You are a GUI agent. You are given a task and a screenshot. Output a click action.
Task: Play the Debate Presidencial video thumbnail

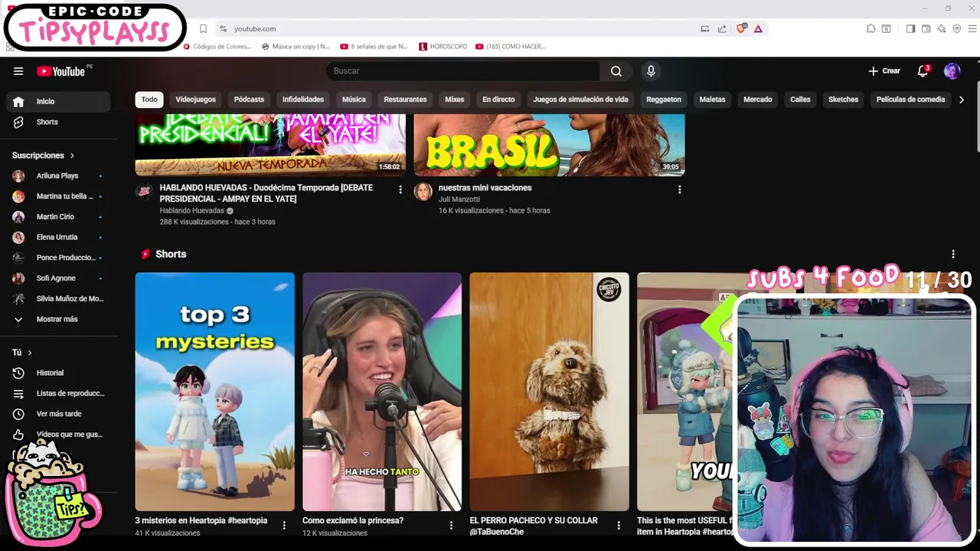pos(270,145)
